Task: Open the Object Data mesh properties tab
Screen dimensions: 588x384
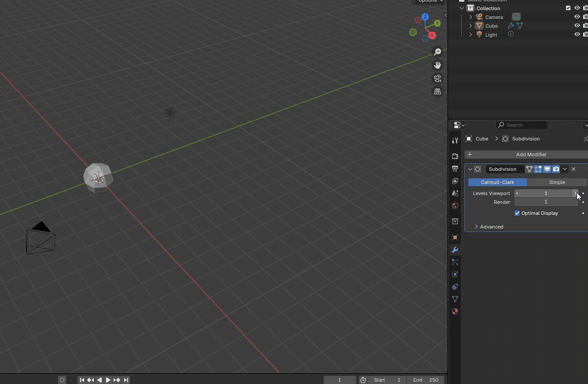Action: [x=455, y=299]
